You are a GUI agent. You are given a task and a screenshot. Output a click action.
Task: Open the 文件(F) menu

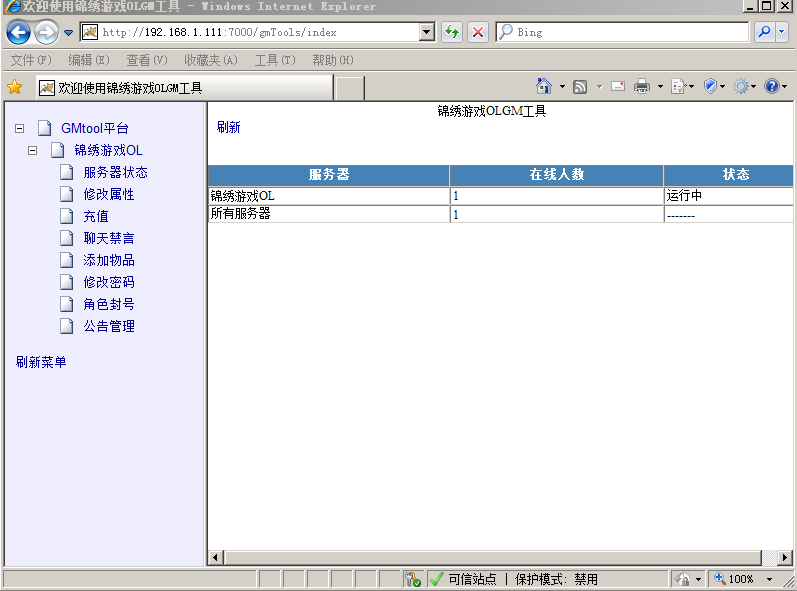click(31, 60)
